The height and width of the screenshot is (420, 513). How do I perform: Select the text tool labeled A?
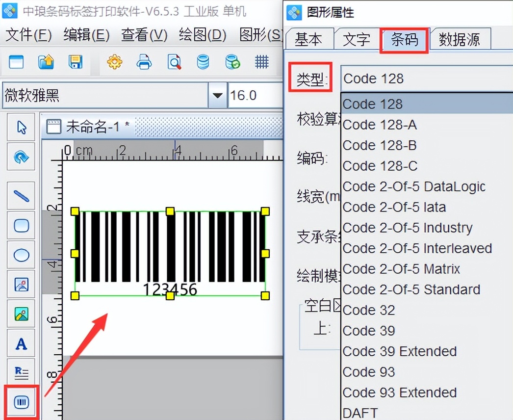point(21,343)
